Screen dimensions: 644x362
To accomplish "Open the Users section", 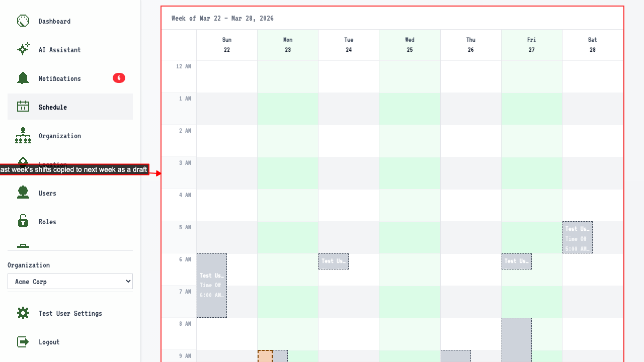I will pyautogui.click(x=70, y=193).
